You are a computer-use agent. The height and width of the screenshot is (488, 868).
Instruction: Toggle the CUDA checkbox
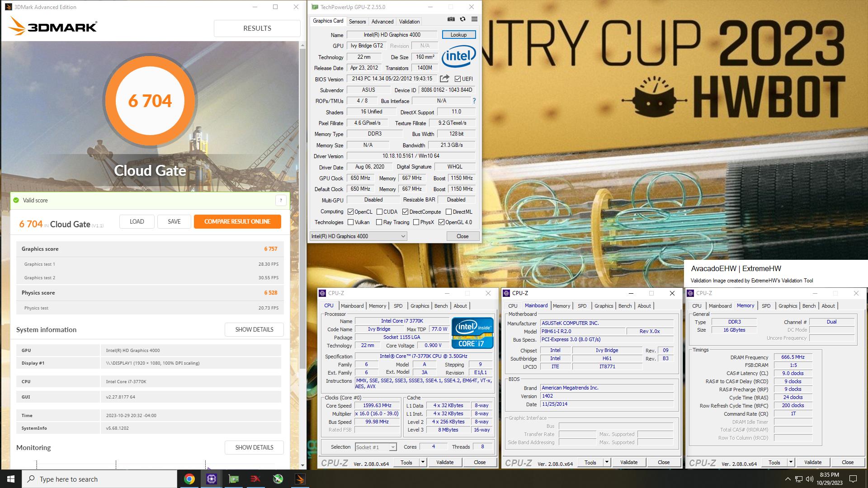pos(379,212)
